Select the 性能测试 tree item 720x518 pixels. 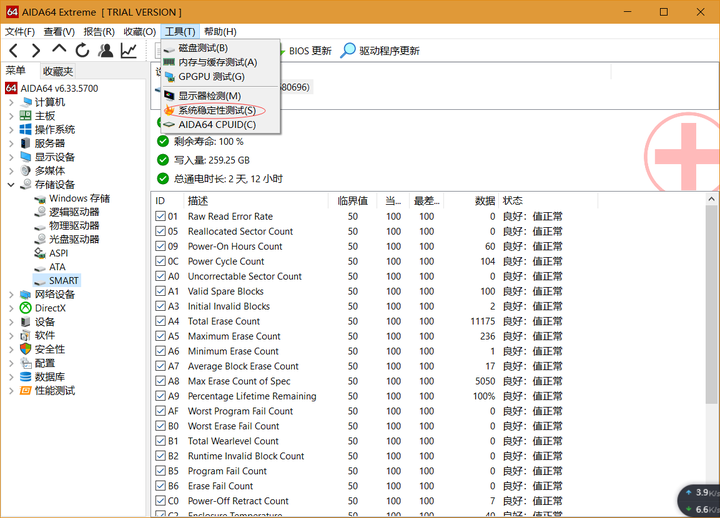[x=54, y=391]
